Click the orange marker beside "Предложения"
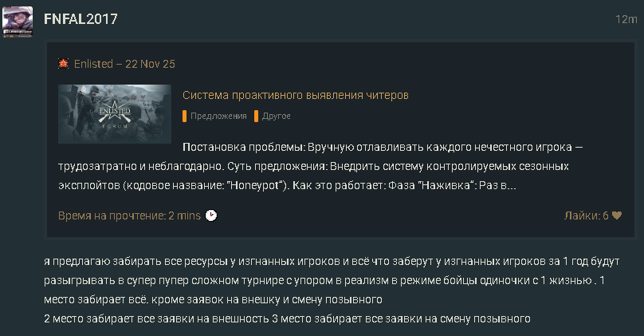The height and width of the screenshot is (336, 644). (x=185, y=117)
